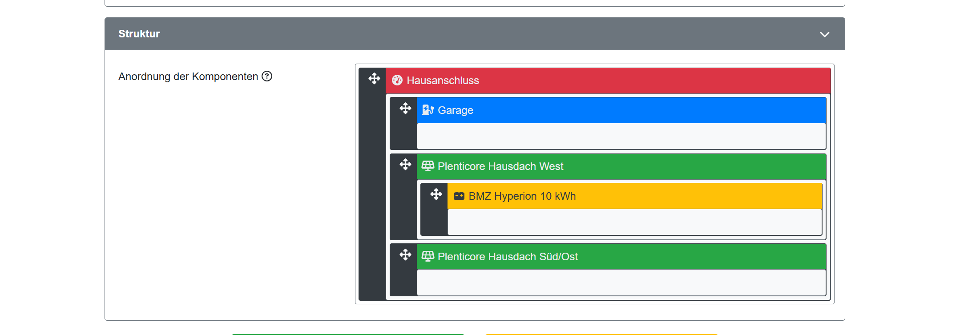Select the Garage component label
This screenshot has height=335, width=980.
[x=456, y=110]
